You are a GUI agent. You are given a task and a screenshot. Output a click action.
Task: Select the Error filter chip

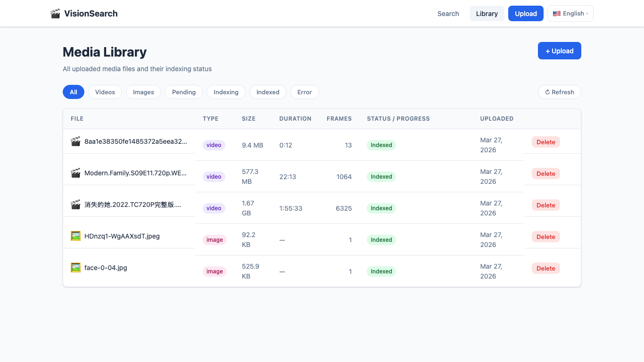coord(305,92)
